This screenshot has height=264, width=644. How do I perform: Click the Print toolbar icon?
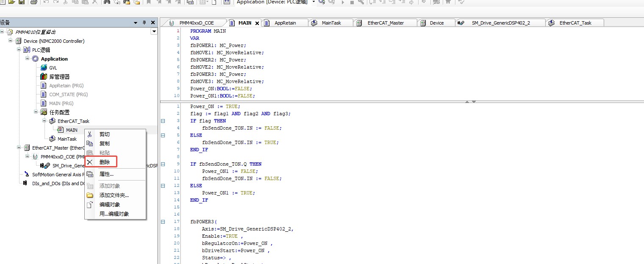(34, 3)
